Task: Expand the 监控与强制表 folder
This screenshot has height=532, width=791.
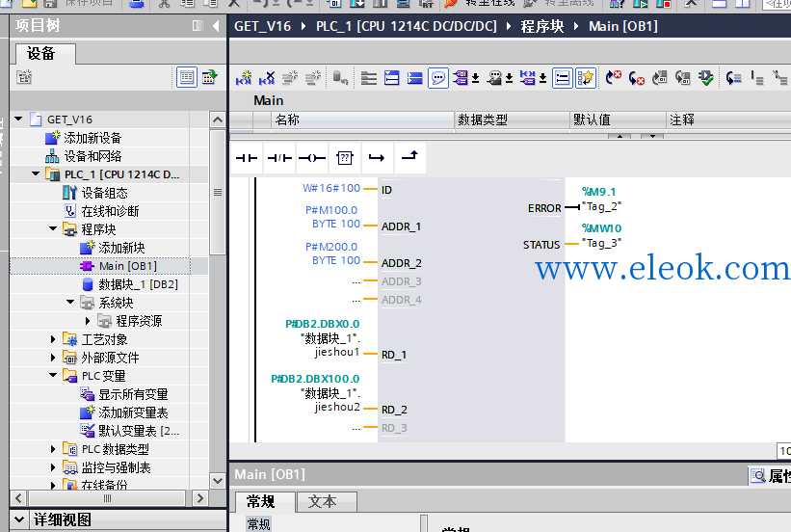Action: [53, 467]
